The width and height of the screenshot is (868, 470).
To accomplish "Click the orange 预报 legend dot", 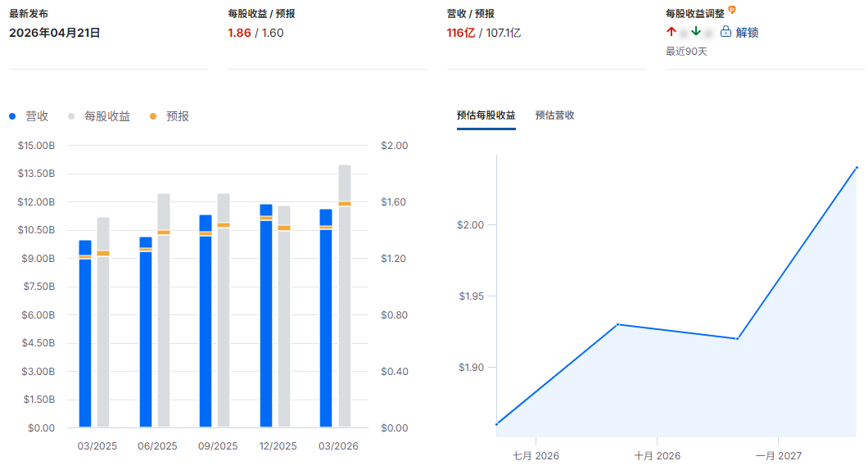I will tap(153, 116).
